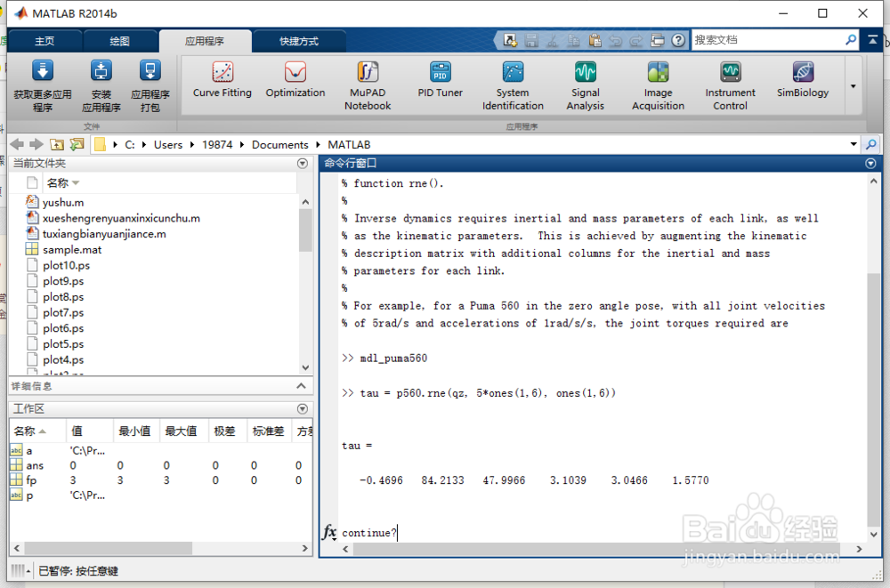Click the search-in-folder magnifier button

[x=871, y=145]
